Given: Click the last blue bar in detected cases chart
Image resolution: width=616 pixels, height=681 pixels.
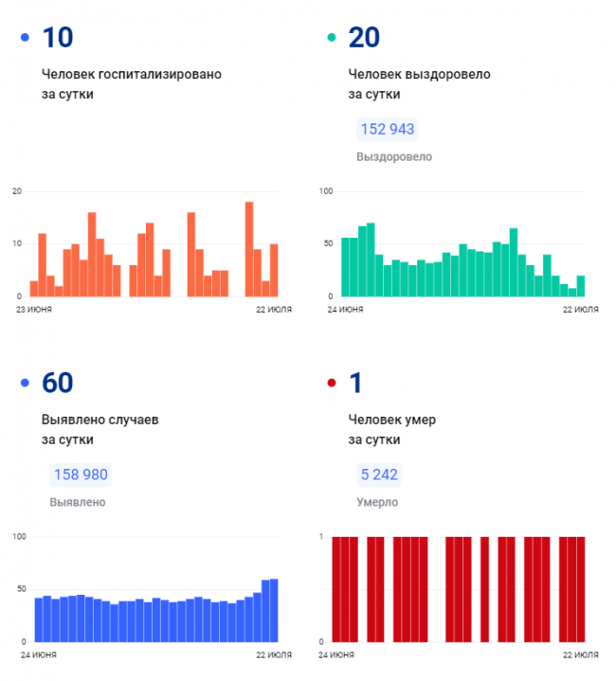Looking at the screenshot, I should [274, 609].
